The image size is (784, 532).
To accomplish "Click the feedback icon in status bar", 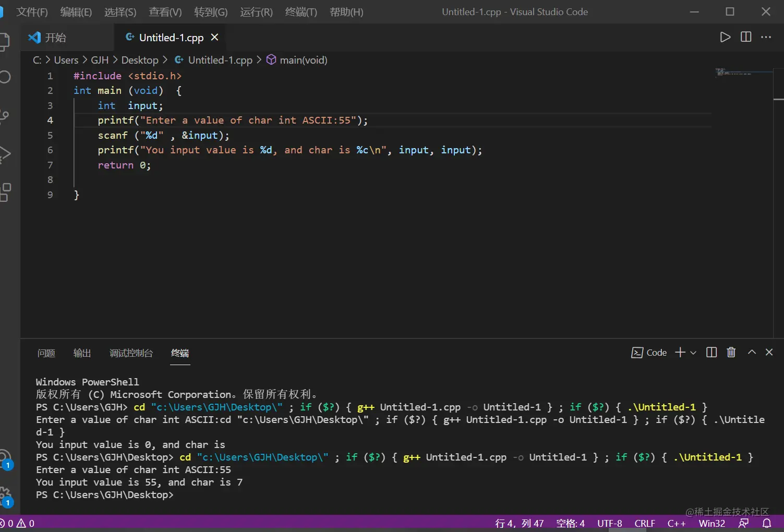I will coord(744,523).
